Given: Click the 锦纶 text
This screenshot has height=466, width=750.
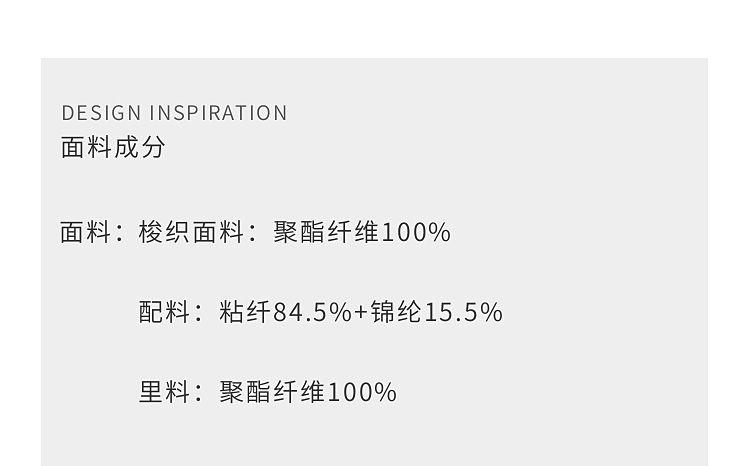Looking at the screenshot, I should click(x=396, y=312).
